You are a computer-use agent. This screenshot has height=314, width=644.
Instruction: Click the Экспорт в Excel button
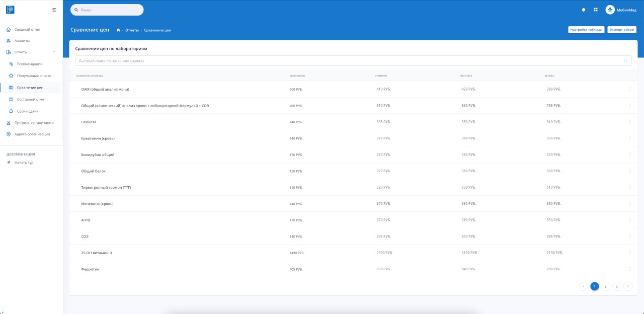point(622,30)
